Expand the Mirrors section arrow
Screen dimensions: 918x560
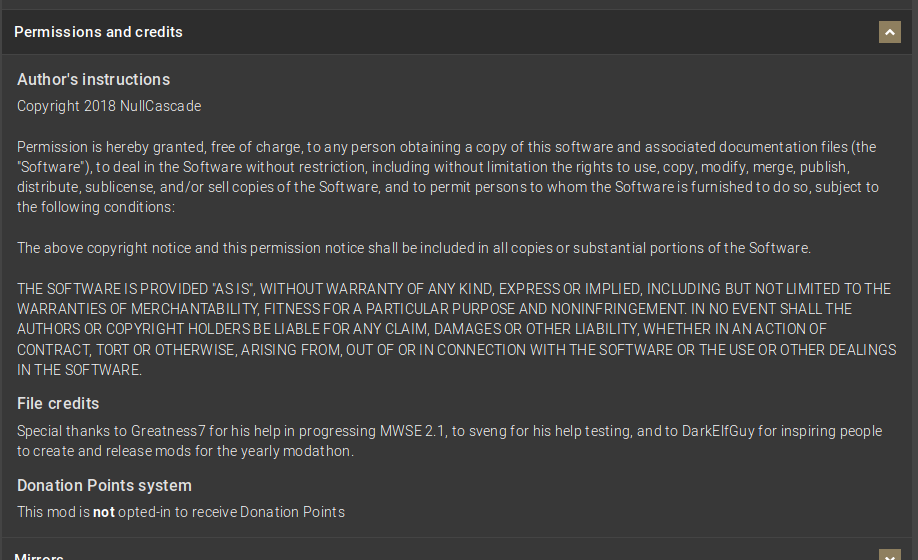pos(889,555)
